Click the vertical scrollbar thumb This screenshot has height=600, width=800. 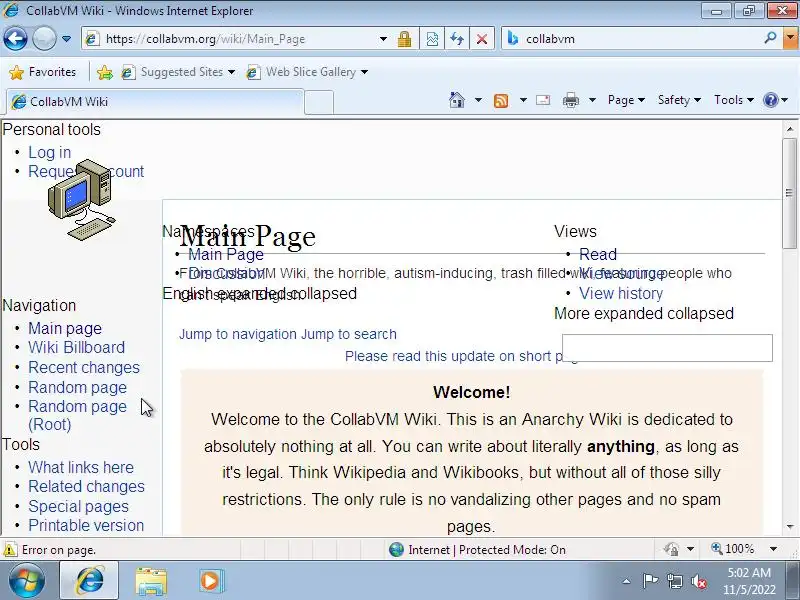[x=790, y=193]
